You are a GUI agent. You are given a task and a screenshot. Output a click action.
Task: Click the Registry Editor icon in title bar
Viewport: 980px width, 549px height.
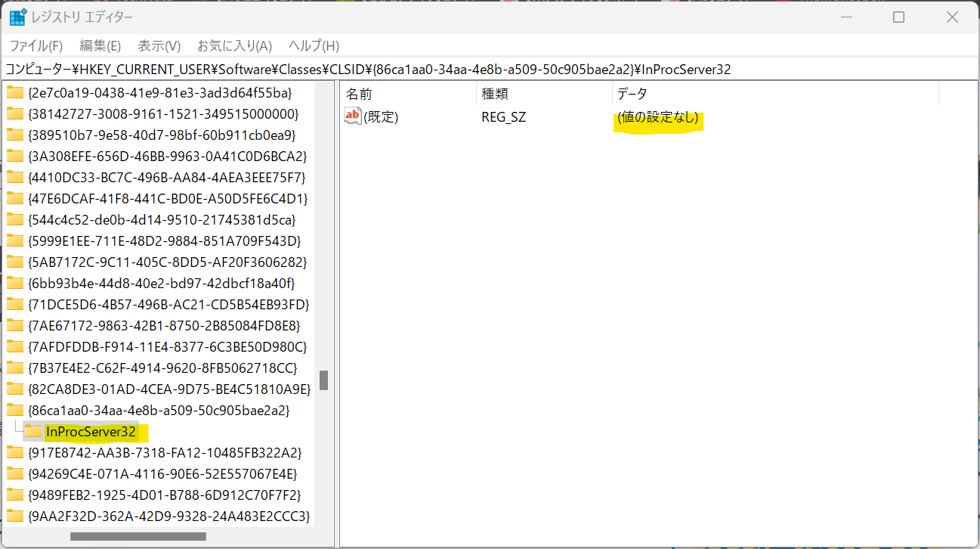click(17, 16)
